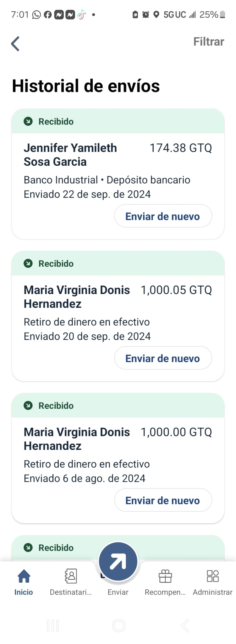The width and height of the screenshot is (236, 644).
Task: Tap Recibido status icon on 1,000.00 GTQ card
Action: tap(28, 406)
